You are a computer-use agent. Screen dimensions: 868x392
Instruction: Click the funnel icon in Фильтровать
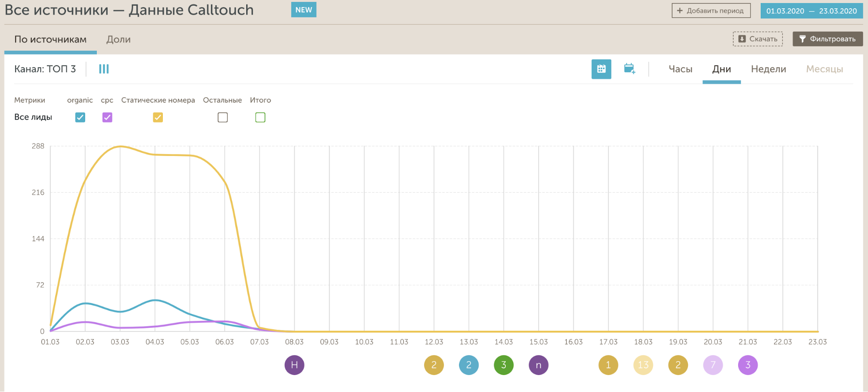click(x=802, y=39)
